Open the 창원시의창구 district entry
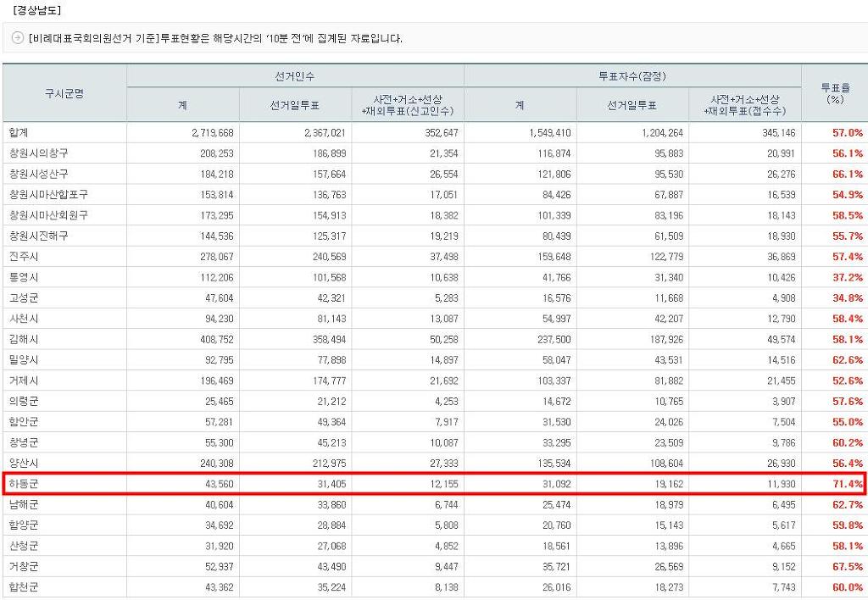This screenshot has width=868, height=600. coord(41,153)
